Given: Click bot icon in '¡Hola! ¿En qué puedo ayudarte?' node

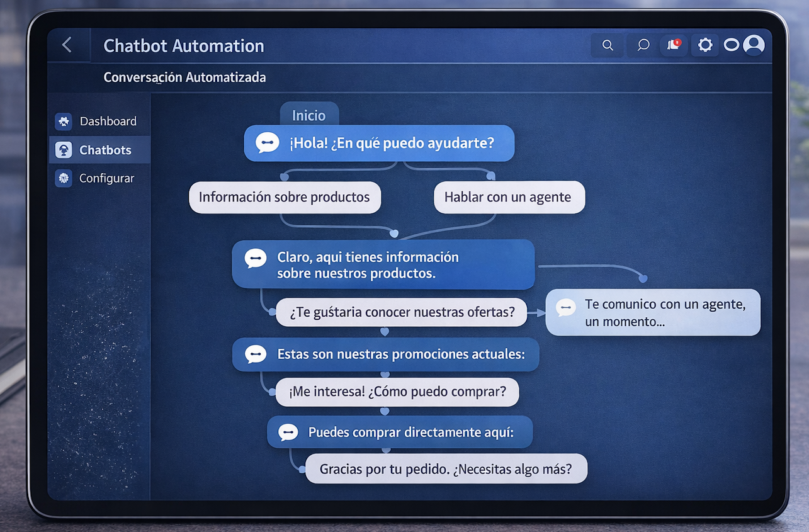Looking at the screenshot, I should point(268,143).
